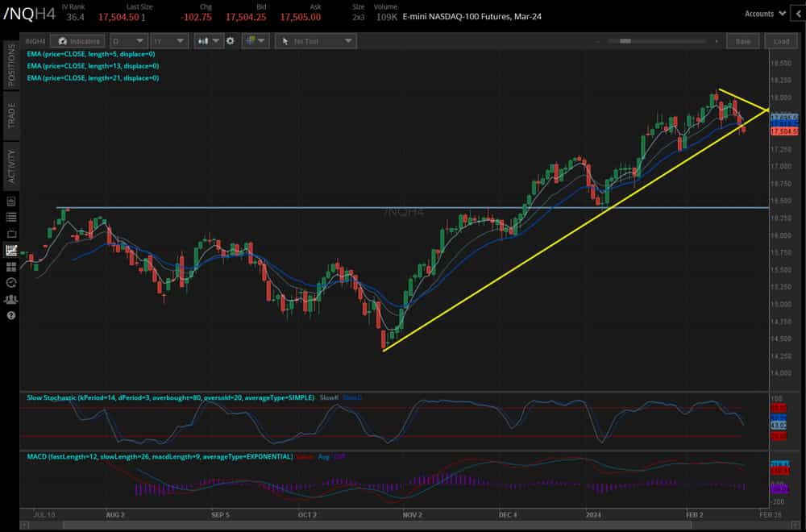
Task: Open the TRADE side tab
Action: point(11,115)
